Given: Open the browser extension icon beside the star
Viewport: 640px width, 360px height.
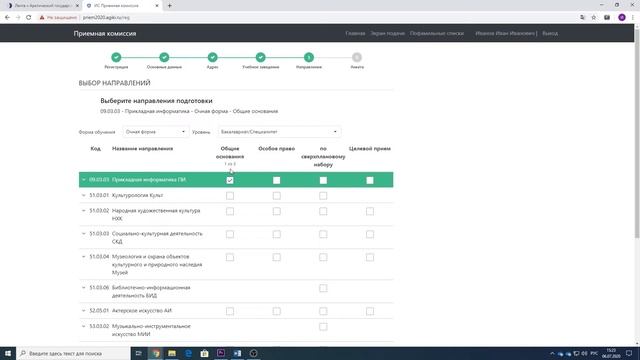Looking at the screenshot, I should click(x=607, y=18).
